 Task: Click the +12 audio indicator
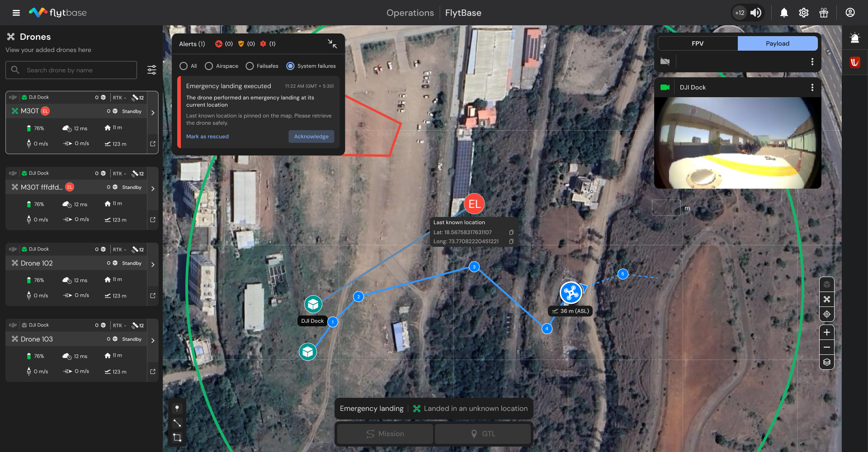740,13
